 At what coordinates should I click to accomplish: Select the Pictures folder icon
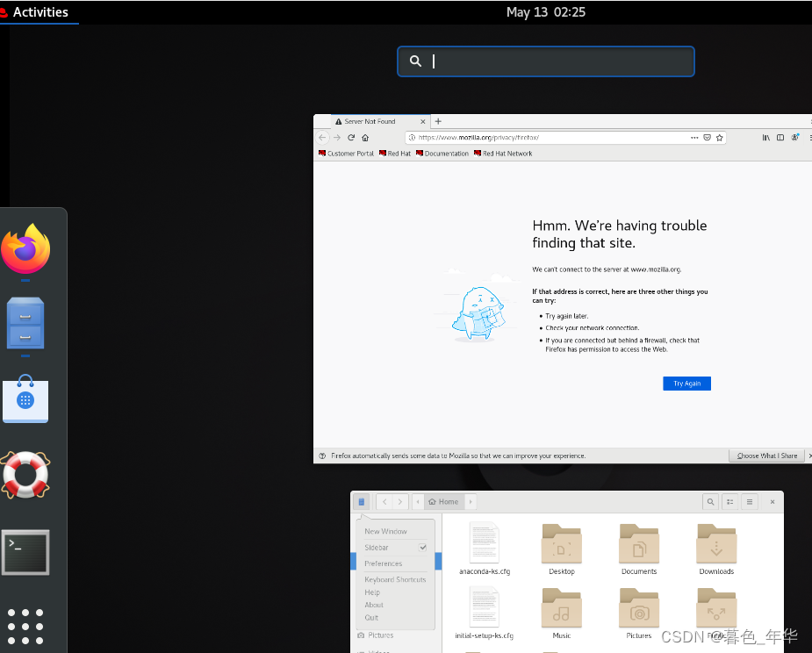pos(639,608)
